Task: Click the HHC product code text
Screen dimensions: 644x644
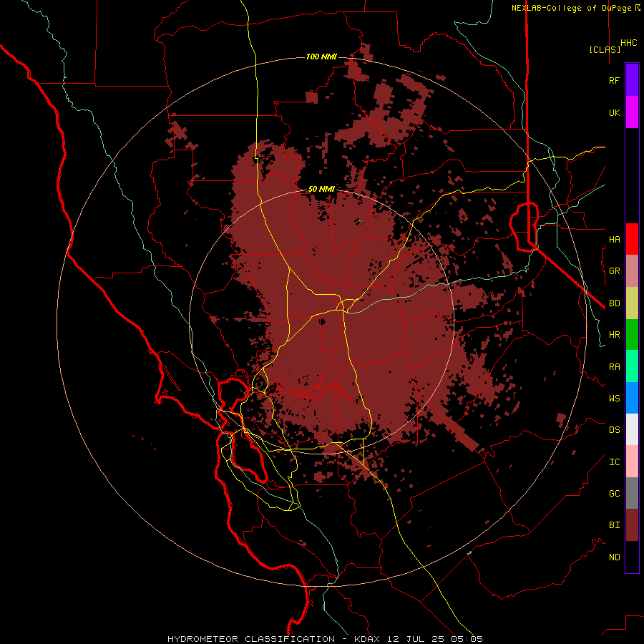Action: click(x=628, y=43)
